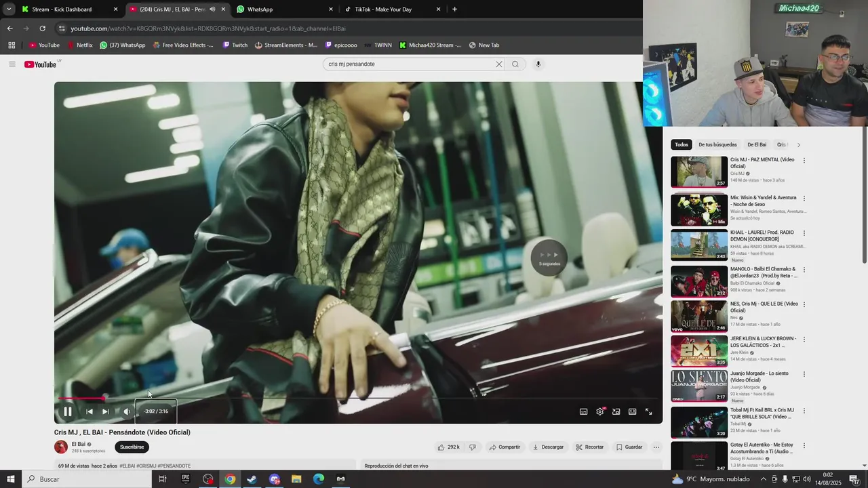Select the Todos filter chip

(x=682, y=145)
